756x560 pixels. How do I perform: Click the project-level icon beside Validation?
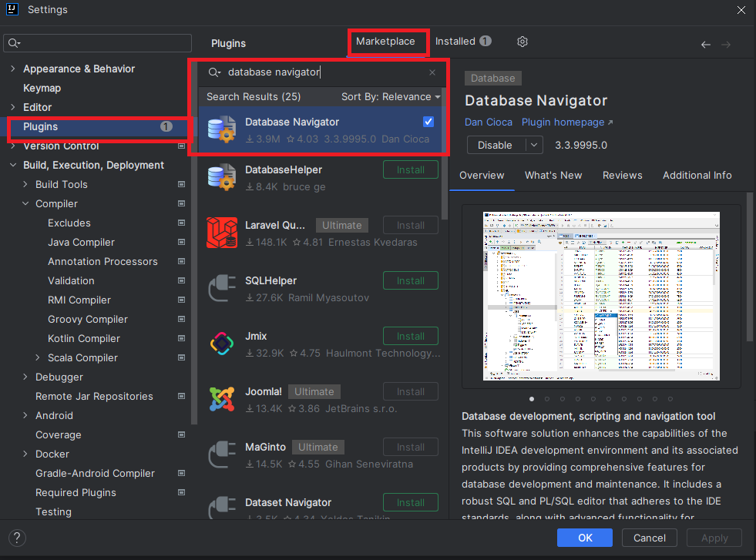point(181,280)
